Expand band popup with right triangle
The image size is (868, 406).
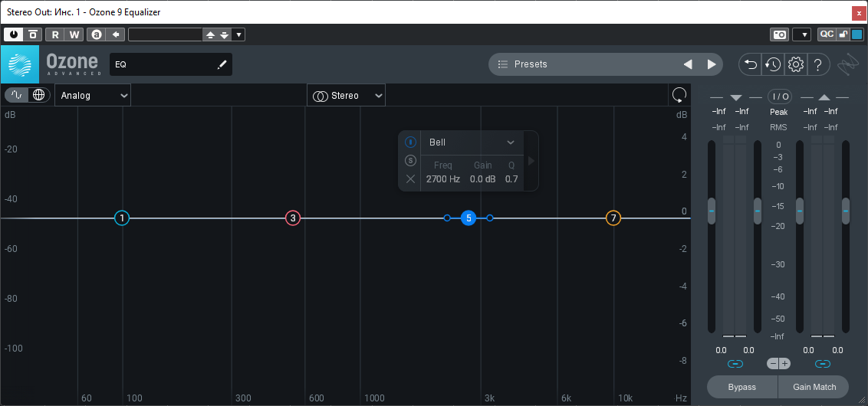click(531, 161)
